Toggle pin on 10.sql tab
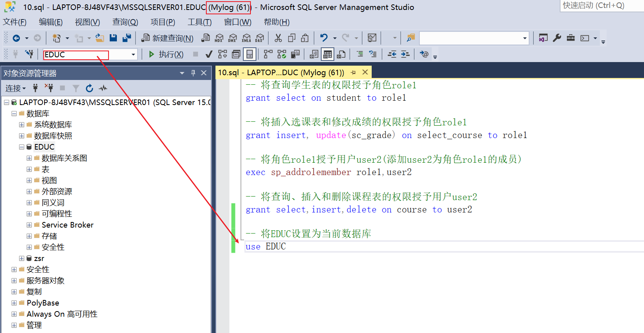 353,72
